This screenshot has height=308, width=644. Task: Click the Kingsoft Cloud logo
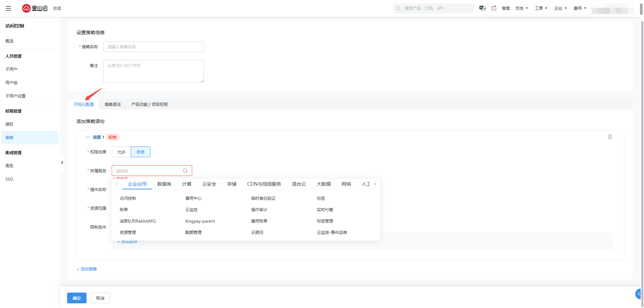[x=35, y=8]
